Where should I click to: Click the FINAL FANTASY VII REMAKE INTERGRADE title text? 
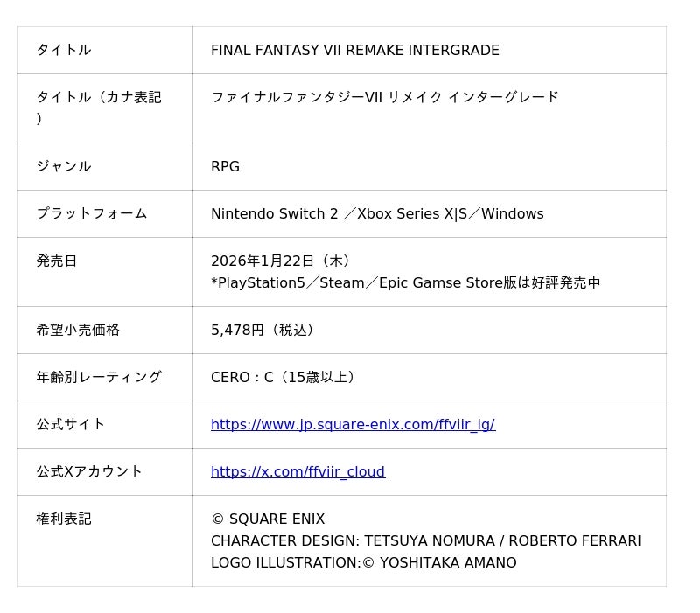[x=354, y=51]
